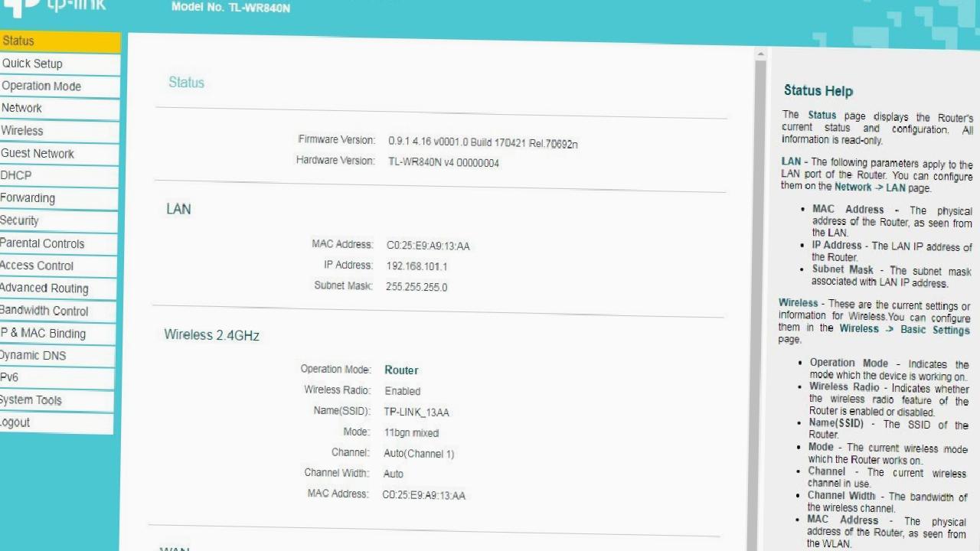Open the Status menu item
The width and height of the screenshot is (980, 551).
click(x=60, y=41)
